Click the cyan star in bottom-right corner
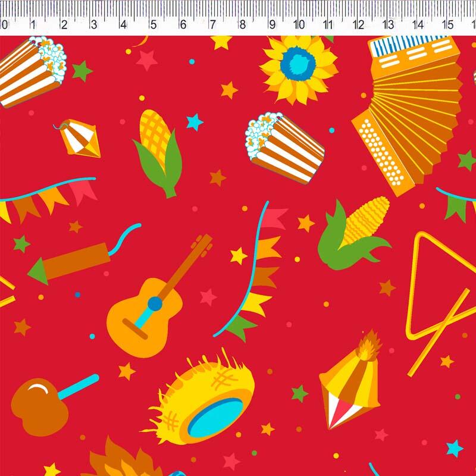This screenshot has height=476, width=476. (x=455, y=447)
